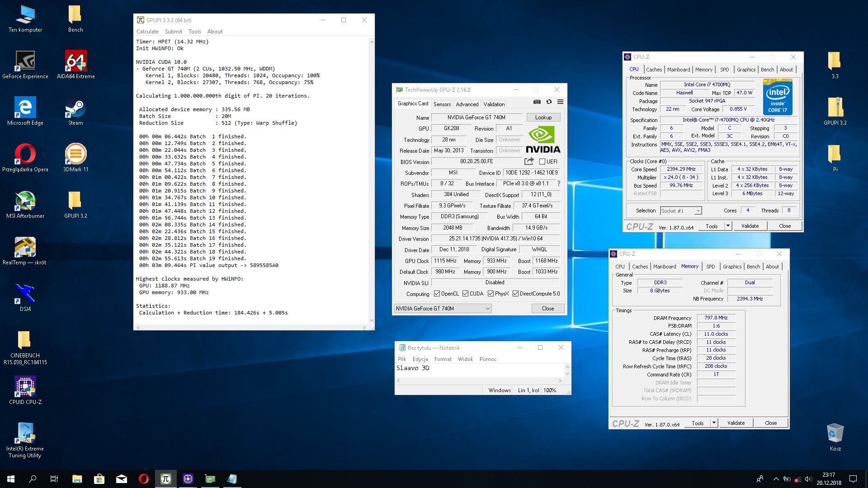
Task: Open the Tools menu in GPUPI
Action: 195,32
